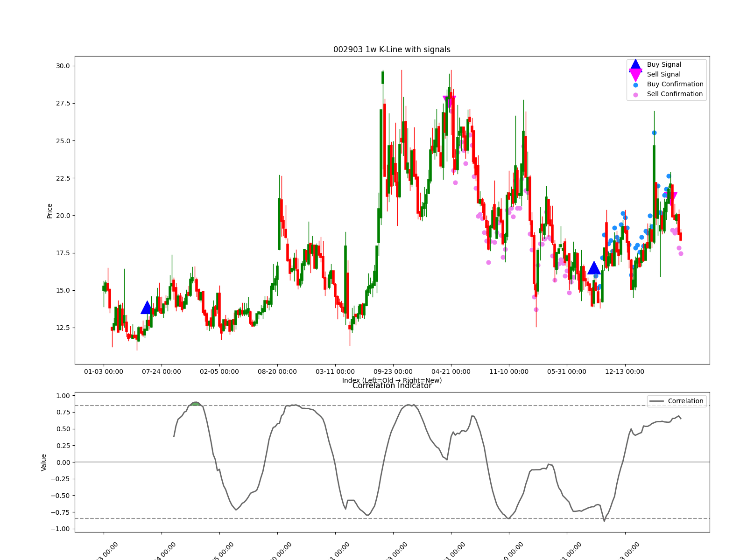Screen dimensions: 747x560
Task: Click the Price y-axis label
Action: [x=49, y=210]
